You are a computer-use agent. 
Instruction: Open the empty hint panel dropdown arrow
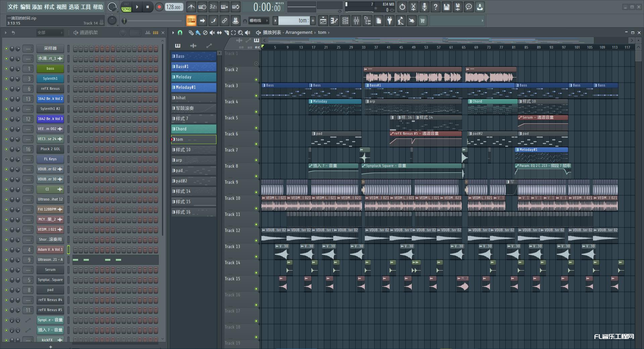coord(482,21)
